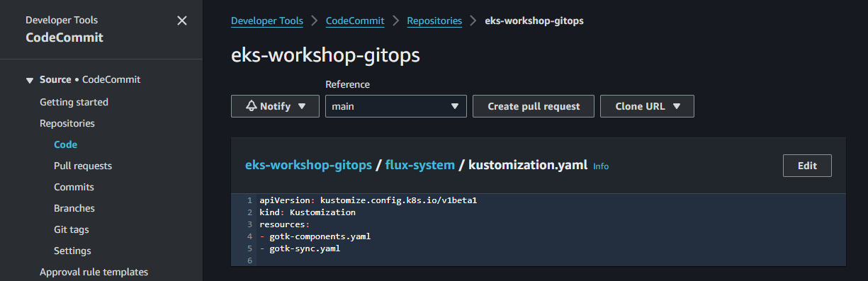Open Commits in sidebar
This screenshot has height=281, width=868.
pyautogui.click(x=74, y=187)
